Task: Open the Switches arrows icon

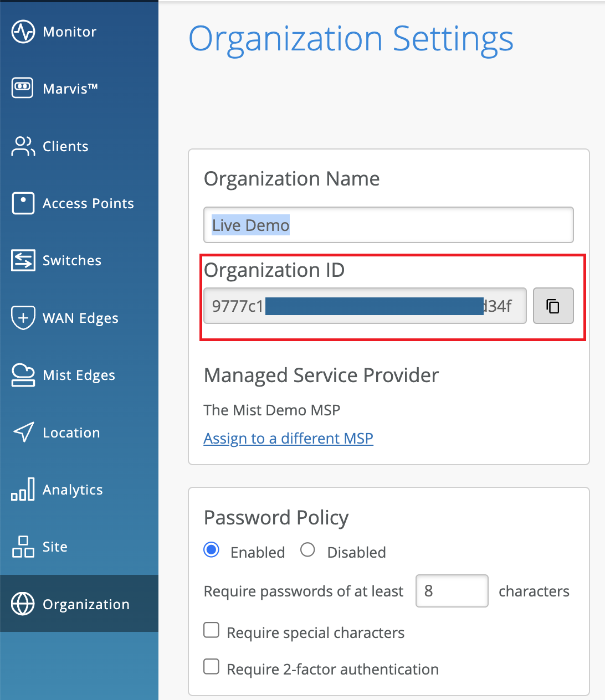Action: pos(23,260)
